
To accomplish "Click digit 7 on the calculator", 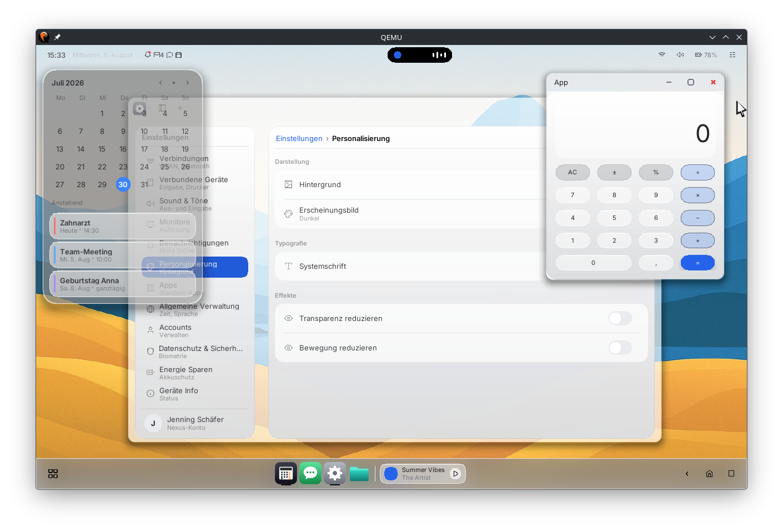I will pyautogui.click(x=573, y=195).
